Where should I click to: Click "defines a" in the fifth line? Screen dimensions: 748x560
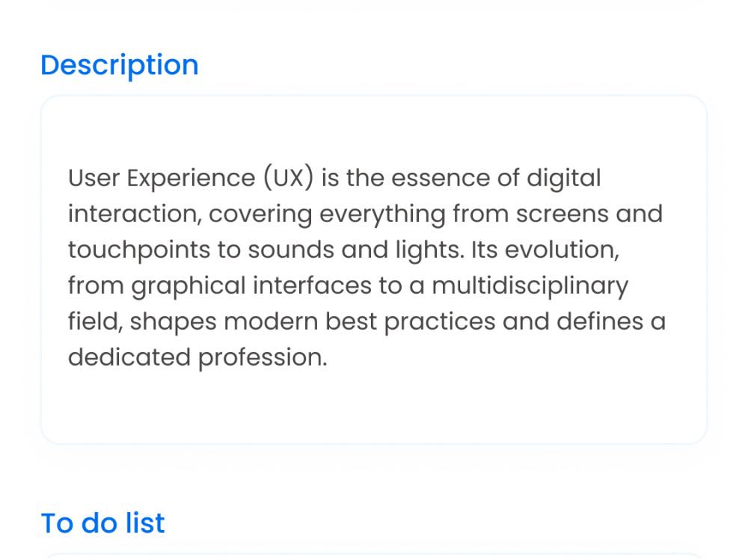[611, 321]
